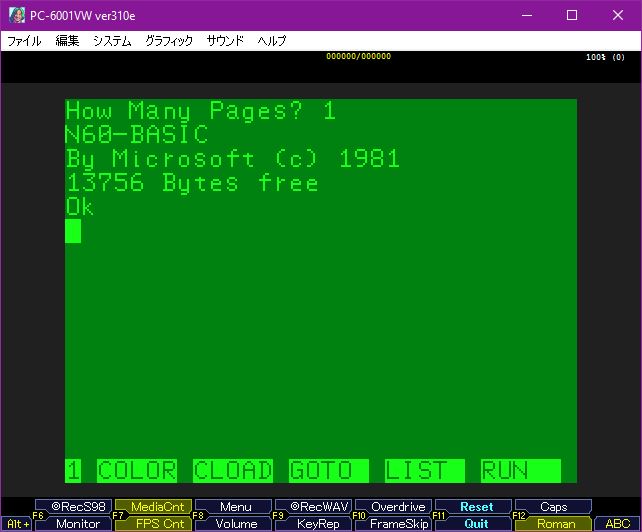Open the ヘルプ menu
This screenshot has height=532, width=642.
pyautogui.click(x=272, y=41)
